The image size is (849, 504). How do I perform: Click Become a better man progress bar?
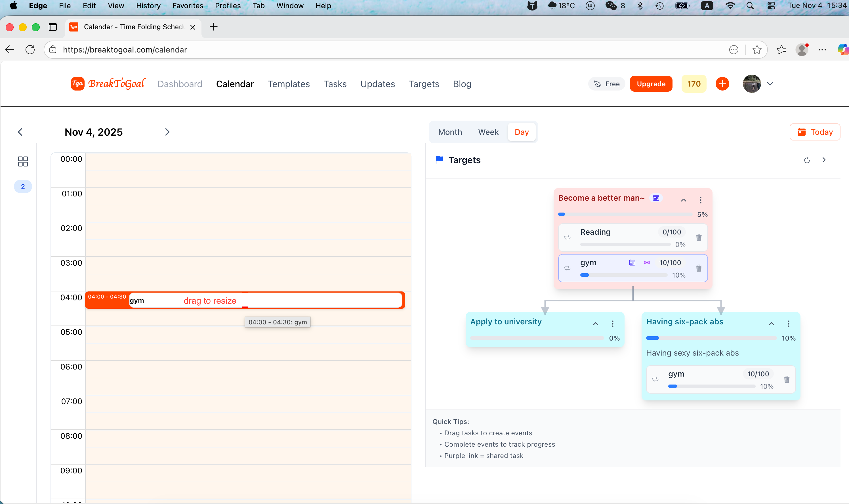pyautogui.click(x=625, y=214)
